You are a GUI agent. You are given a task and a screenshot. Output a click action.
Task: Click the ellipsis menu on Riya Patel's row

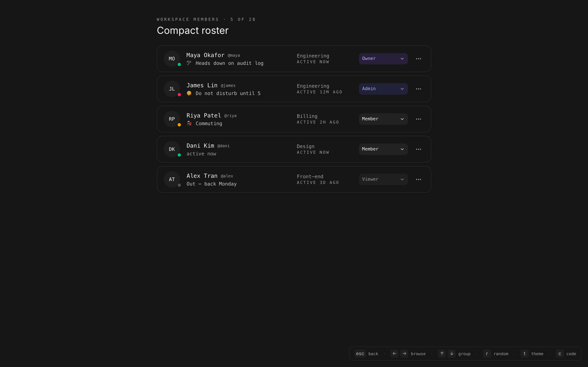pyautogui.click(x=418, y=119)
